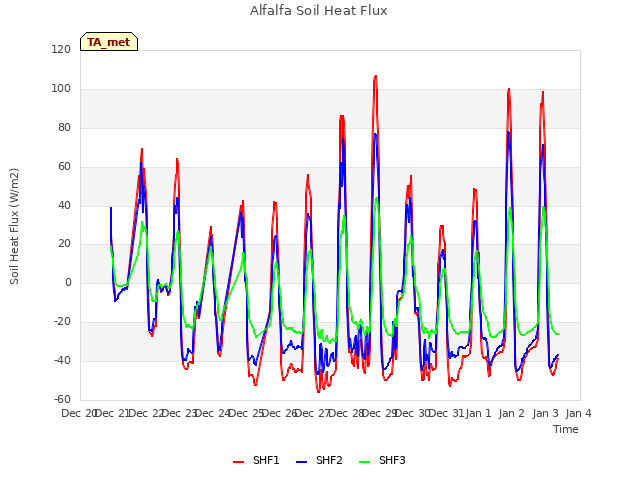Click the blue SHF2 legend line swatch
Screen dimensions: 640x480
(301, 462)
